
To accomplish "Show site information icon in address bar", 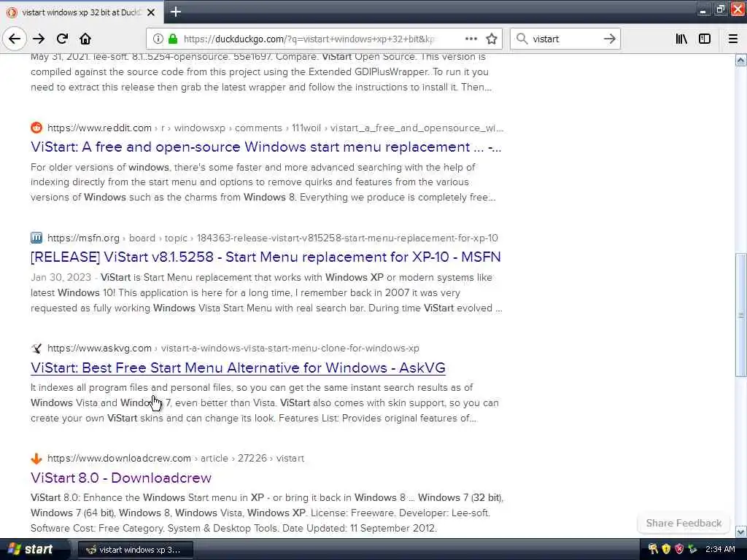I will coord(158,39).
